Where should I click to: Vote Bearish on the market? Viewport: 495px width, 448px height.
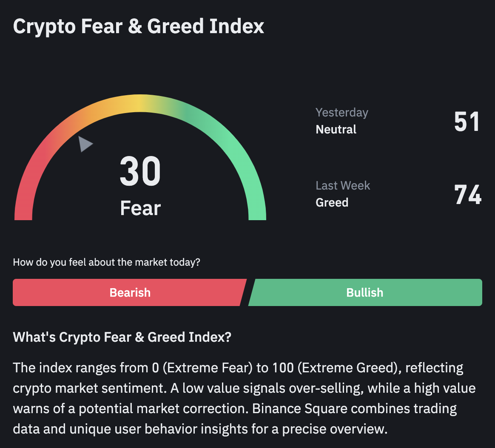129,292
